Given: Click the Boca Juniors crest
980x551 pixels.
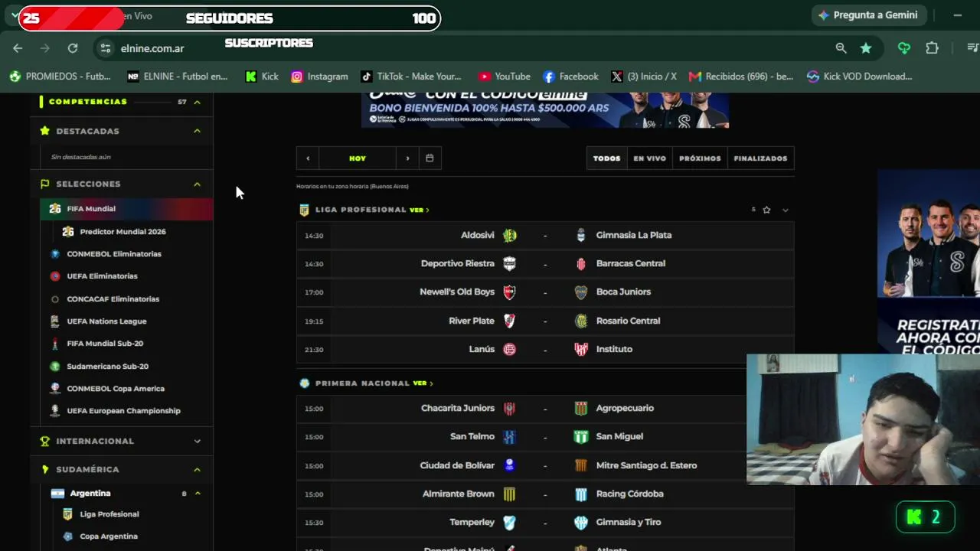Looking at the screenshot, I should click(x=581, y=292).
